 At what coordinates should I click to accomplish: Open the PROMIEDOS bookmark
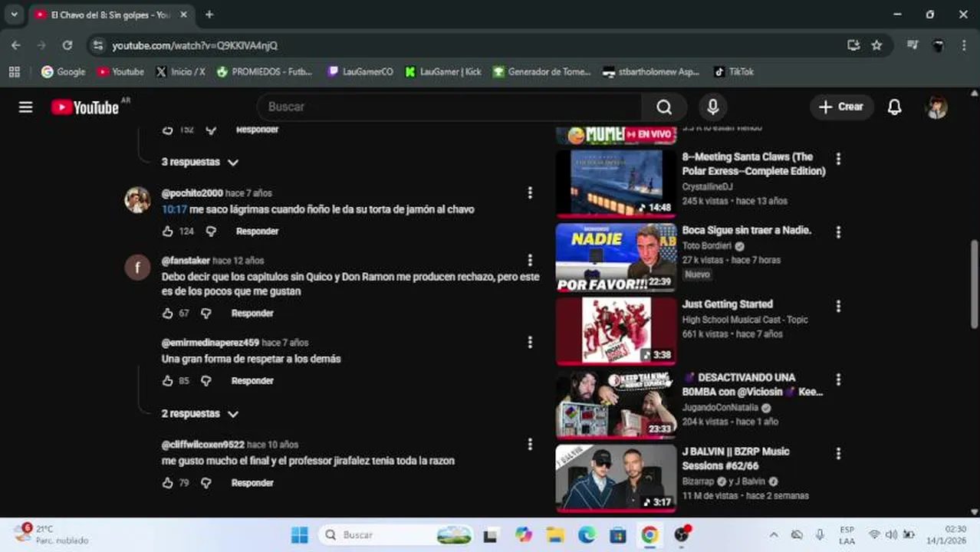point(265,71)
